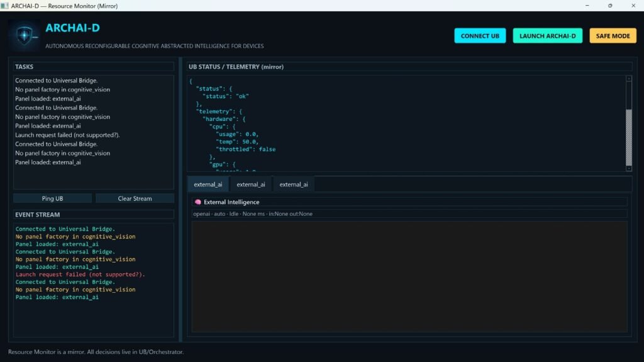This screenshot has height=362, width=644.
Task: Enable SAFE MODE using the orange button
Action: pos(613,36)
